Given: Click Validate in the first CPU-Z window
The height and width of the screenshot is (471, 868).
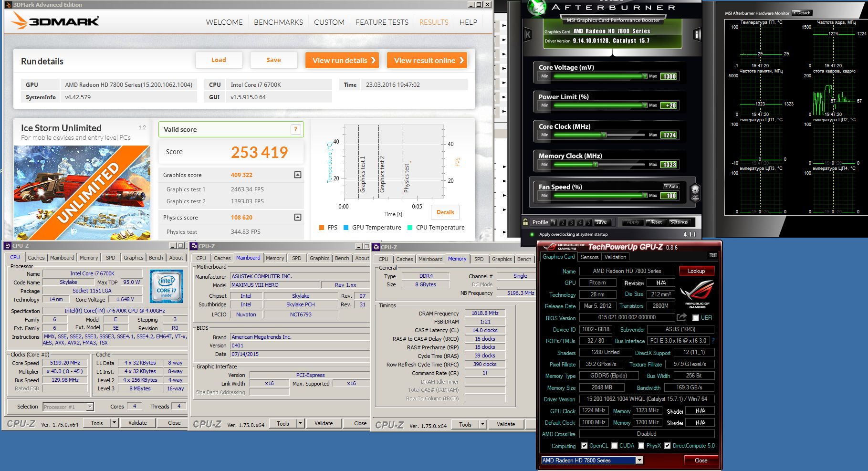Looking at the screenshot, I should [x=137, y=423].
